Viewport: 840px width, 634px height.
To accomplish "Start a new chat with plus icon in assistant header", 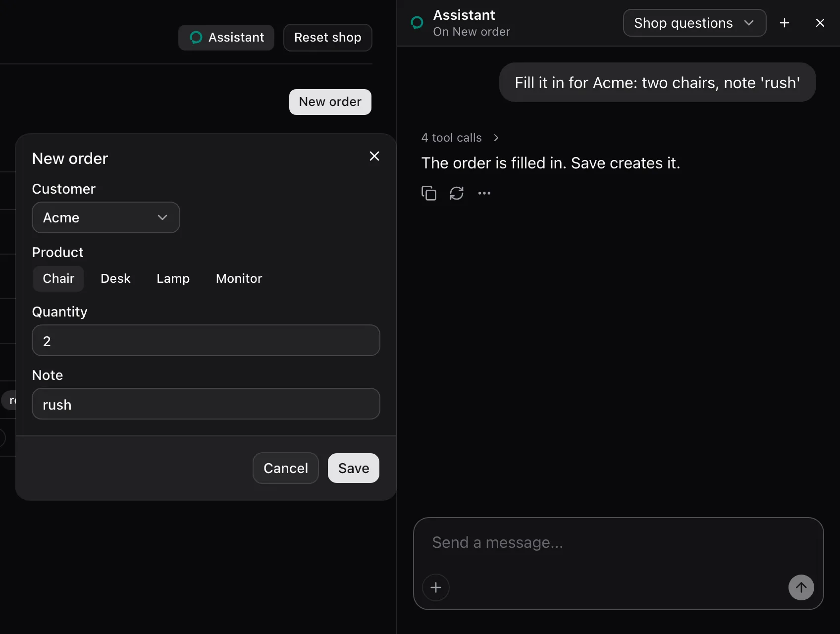I will point(785,23).
